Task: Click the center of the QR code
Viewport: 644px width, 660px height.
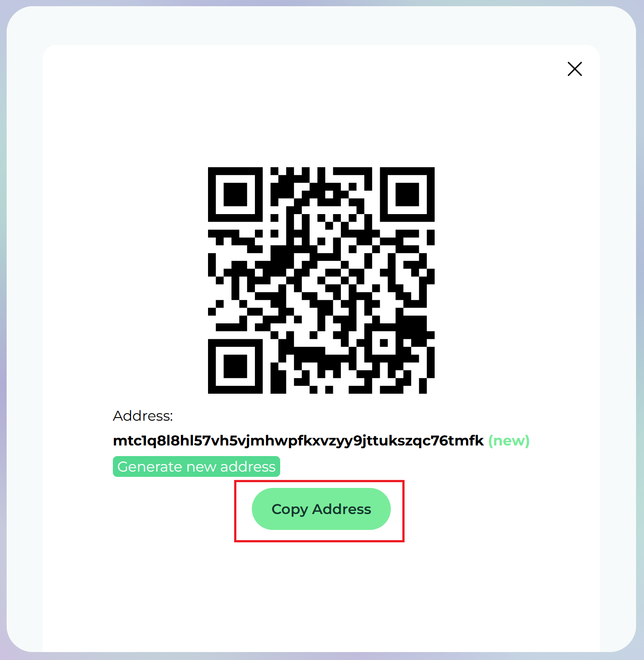Action: [x=321, y=280]
